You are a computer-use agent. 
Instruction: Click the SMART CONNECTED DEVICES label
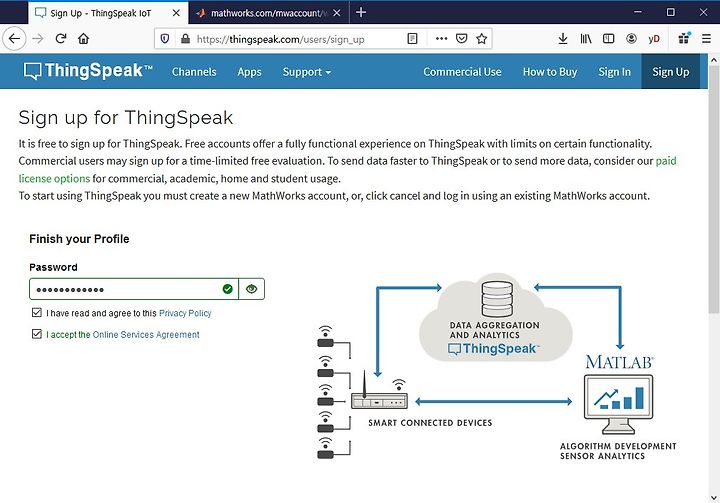point(430,423)
